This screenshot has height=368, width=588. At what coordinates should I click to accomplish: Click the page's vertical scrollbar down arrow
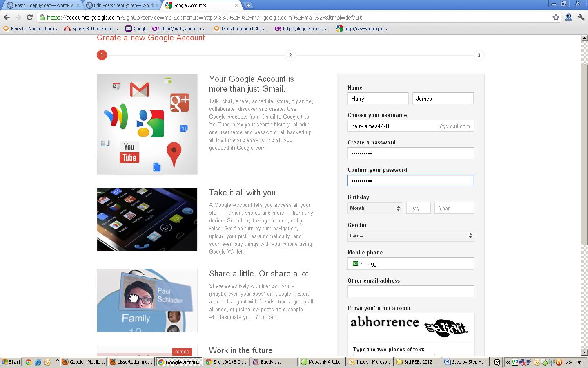tap(584, 352)
